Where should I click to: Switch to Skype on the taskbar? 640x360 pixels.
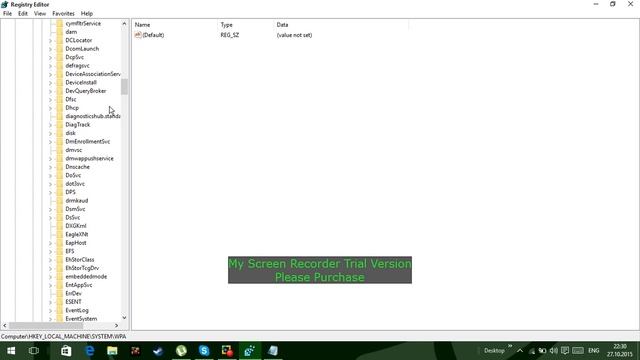pos(204,351)
